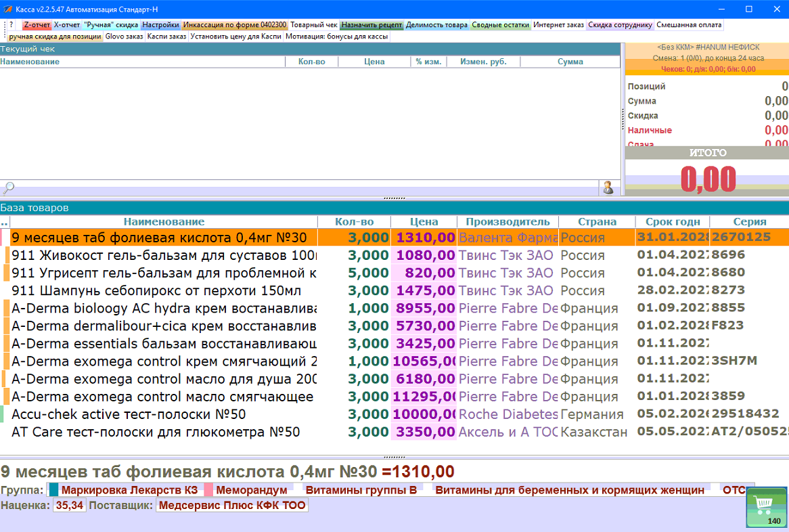This screenshot has height=532, width=789.
Task: Click markup value 35,34
Action: click(70, 506)
